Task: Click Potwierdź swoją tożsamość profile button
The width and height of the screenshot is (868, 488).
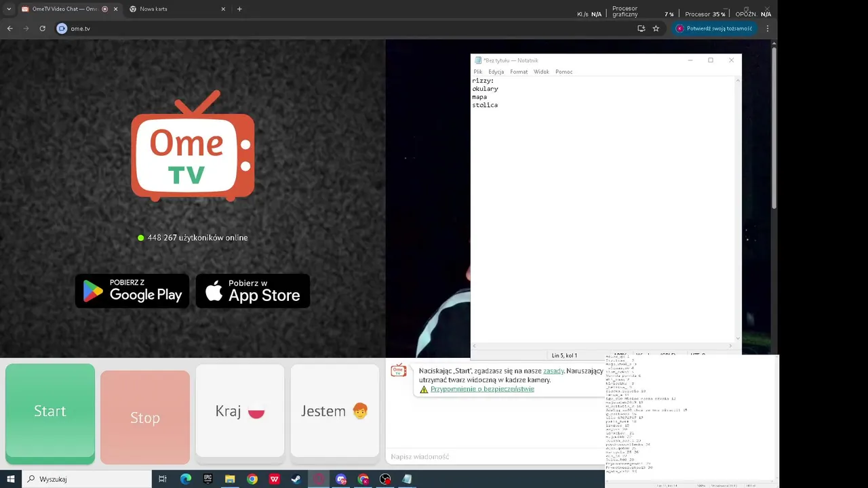Action: pos(714,28)
